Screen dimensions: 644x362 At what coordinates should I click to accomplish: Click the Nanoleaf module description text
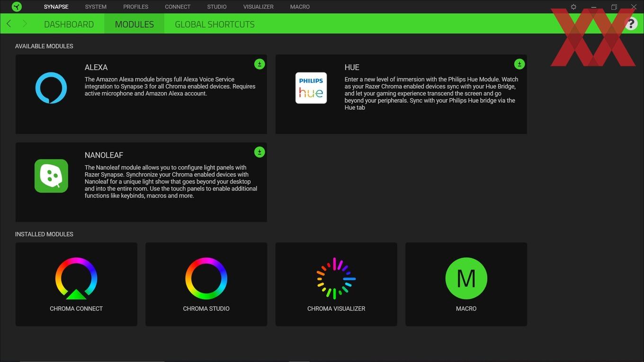[x=171, y=182]
